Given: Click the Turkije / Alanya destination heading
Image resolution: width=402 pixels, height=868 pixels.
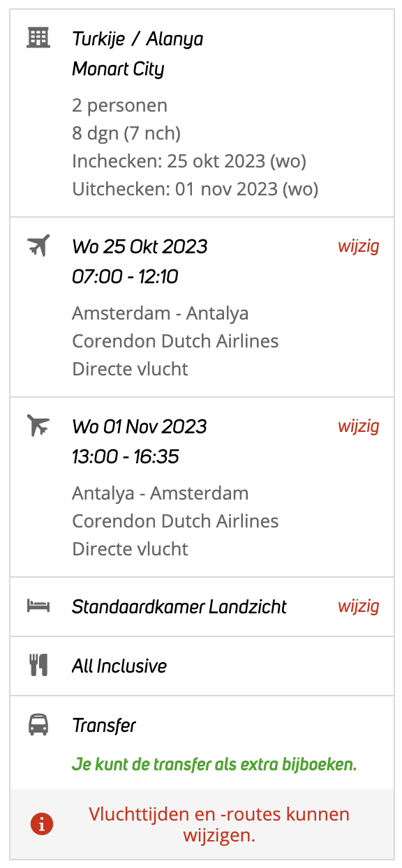Looking at the screenshot, I should pyautogui.click(x=137, y=39).
